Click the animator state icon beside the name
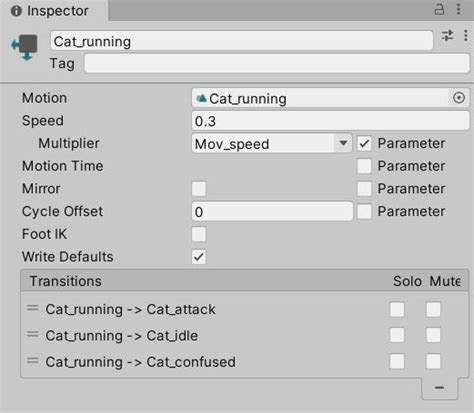This screenshot has height=413, width=474. coord(25,47)
